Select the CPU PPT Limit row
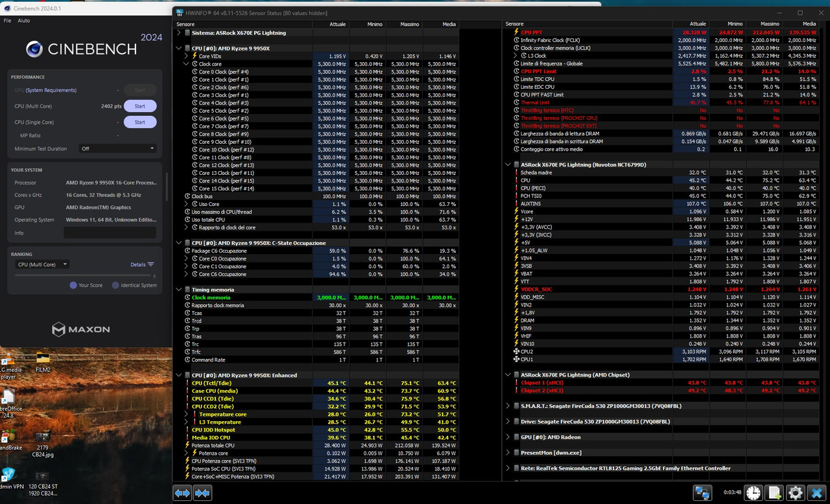The image size is (830, 504). [x=660, y=71]
